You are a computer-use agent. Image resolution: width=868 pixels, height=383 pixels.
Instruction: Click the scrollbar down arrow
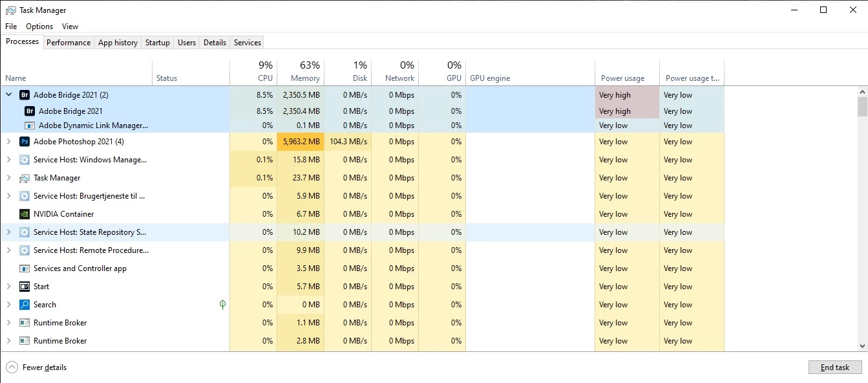click(862, 346)
